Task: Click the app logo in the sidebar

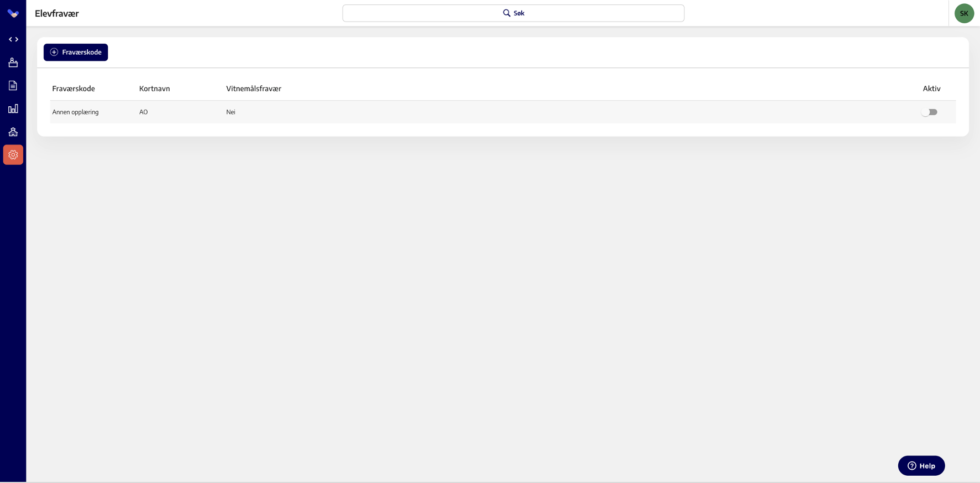Action: click(13, 13)
